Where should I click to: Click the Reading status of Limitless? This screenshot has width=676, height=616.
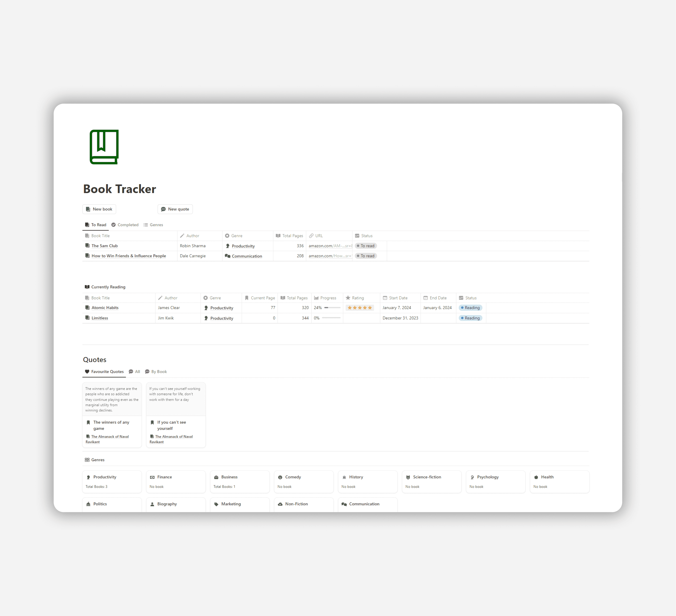[470, 318]
